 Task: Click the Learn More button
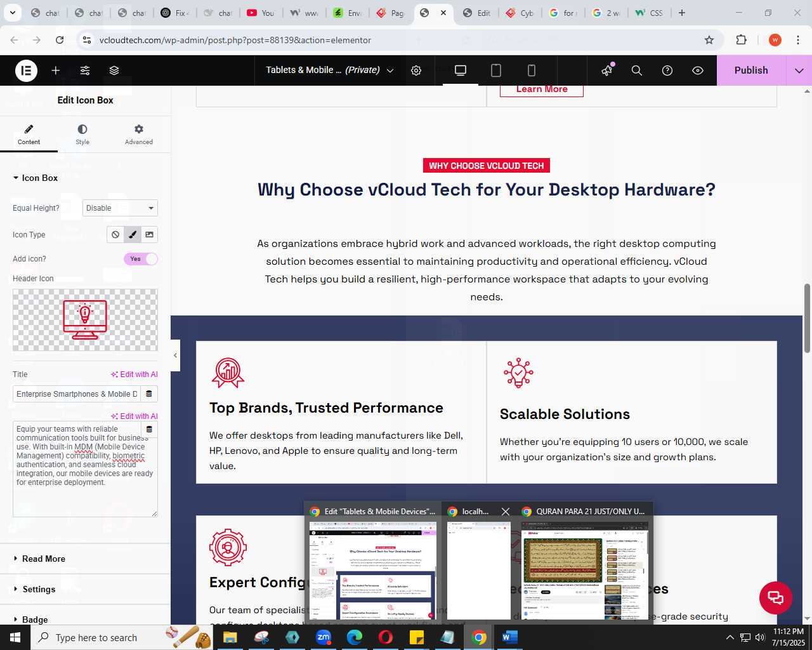[542, 90]
